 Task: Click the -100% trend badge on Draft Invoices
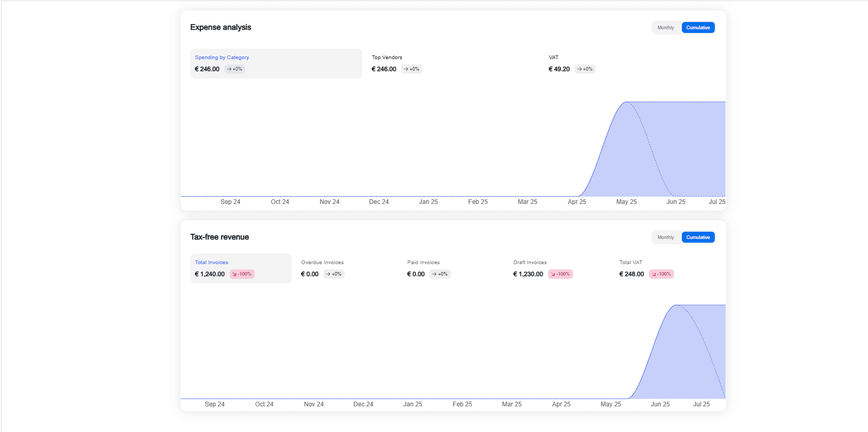561,274
